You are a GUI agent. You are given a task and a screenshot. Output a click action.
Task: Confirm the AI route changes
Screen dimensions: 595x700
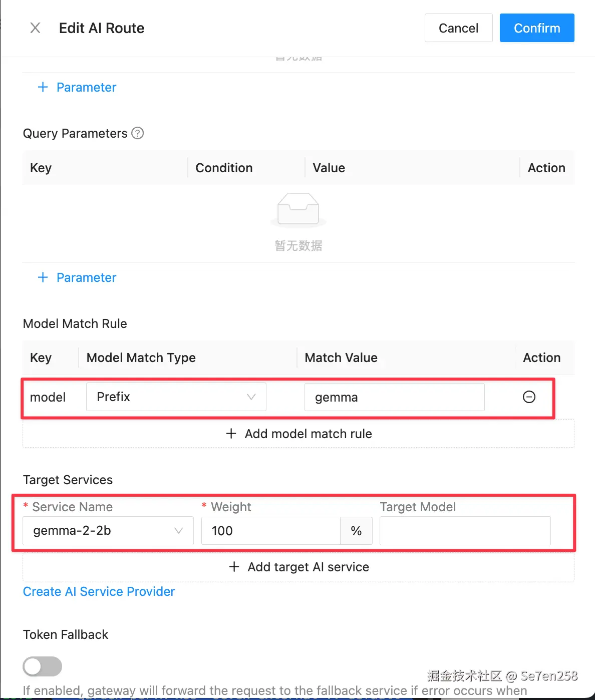(537, 28)
